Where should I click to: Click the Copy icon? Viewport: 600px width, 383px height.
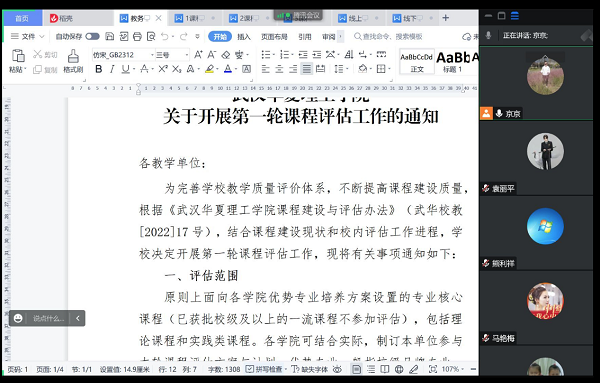click(38, 70)
